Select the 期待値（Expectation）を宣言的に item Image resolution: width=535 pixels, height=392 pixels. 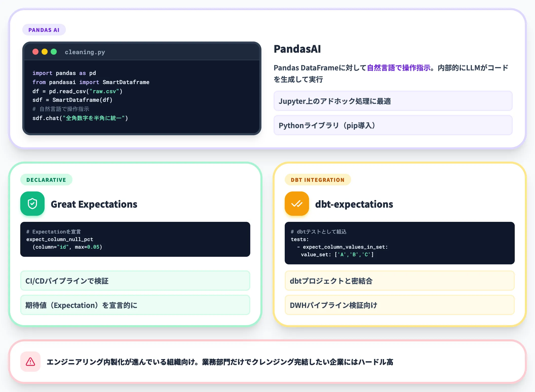point(135,305)
